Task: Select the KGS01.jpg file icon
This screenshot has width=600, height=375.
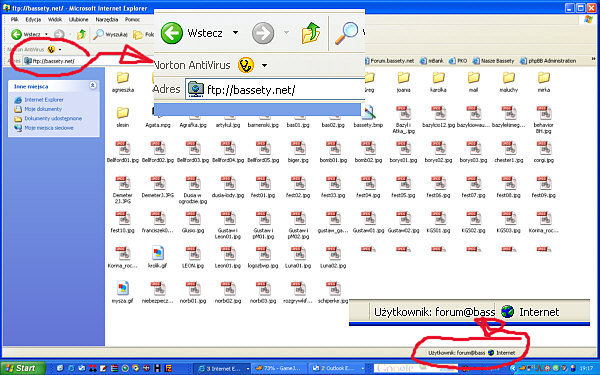Action: [439, 218]
